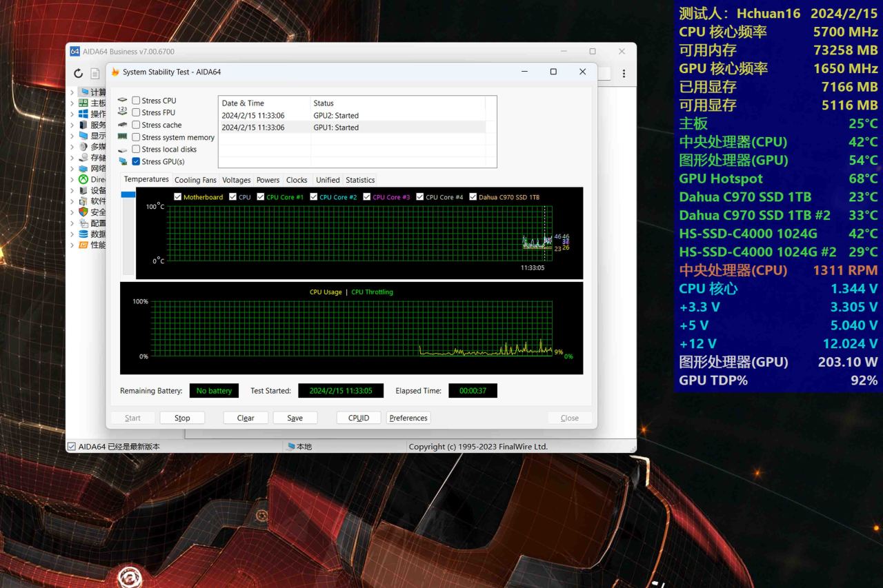Open Preferences in the stability test
This screenshot has height=588, width=883.
[408, 418]
